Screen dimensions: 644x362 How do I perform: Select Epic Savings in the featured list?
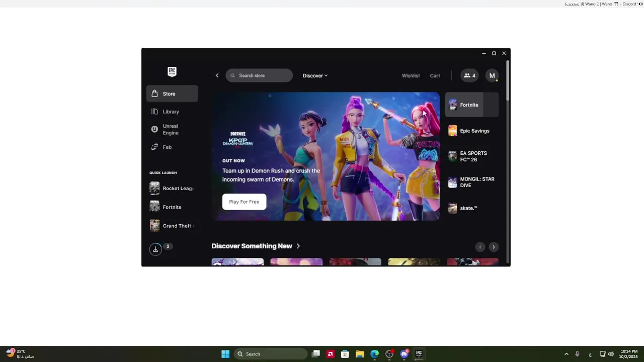pos(472,131)
